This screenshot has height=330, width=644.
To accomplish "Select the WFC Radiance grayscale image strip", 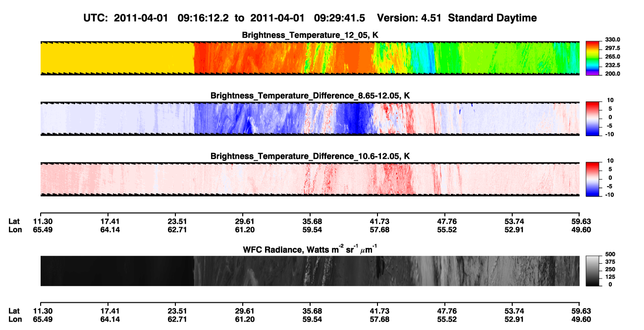I will [x=310, y=271].
